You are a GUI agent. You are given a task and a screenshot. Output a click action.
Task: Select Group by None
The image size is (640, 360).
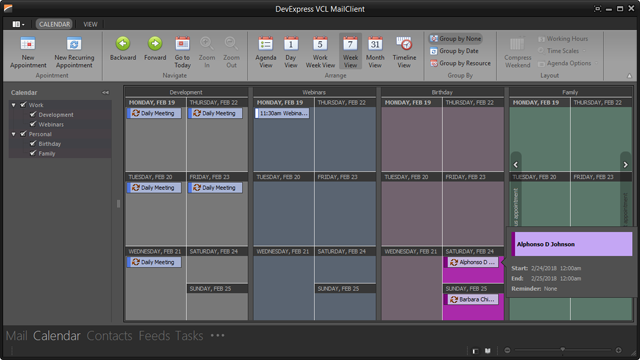pyautogui.click(x=456, y=39)
